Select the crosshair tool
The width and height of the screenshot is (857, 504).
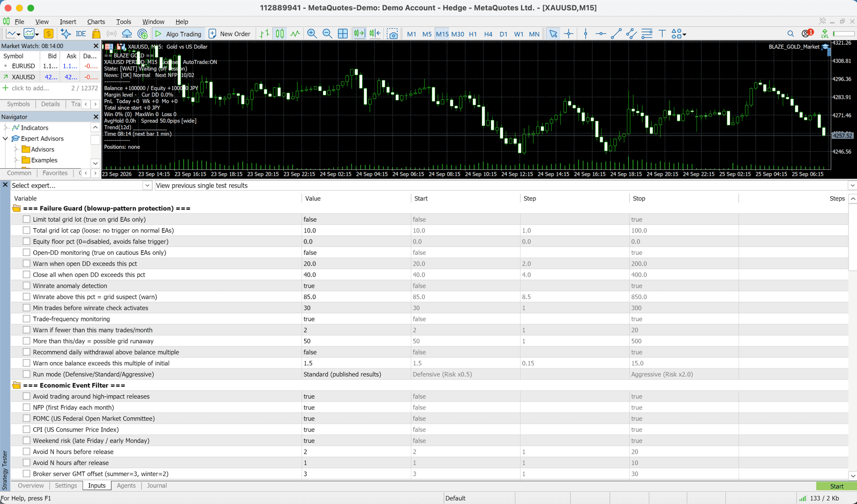click(569, 34)
